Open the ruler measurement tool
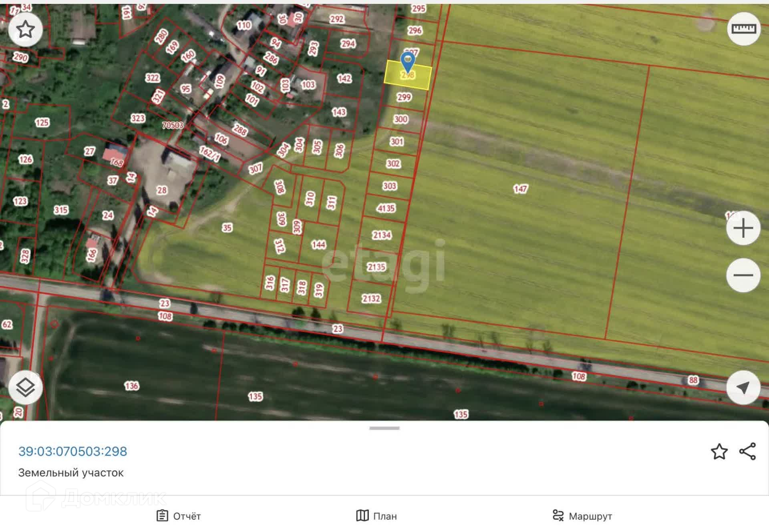The image size is (769, 532). coord(743,29)
